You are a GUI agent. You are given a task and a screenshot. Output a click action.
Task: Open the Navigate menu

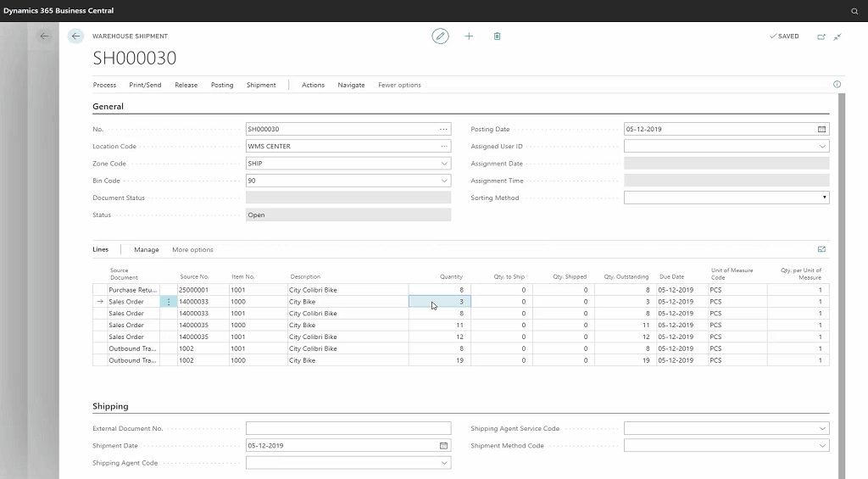[x=351, y=85]
